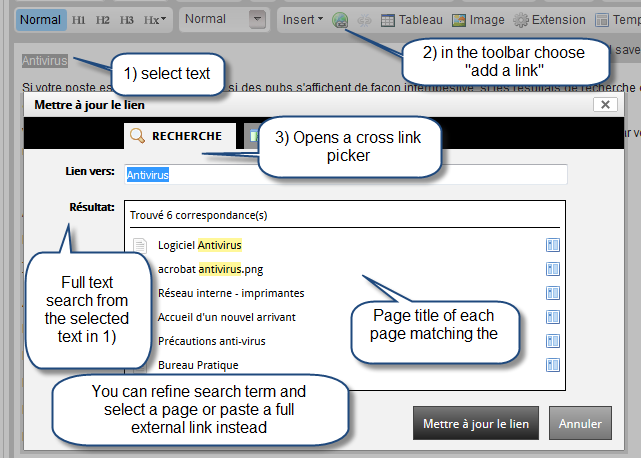Open preview icon for Logiciel Antivirus result
Screen dimensions: 641x458
(552, 245)
